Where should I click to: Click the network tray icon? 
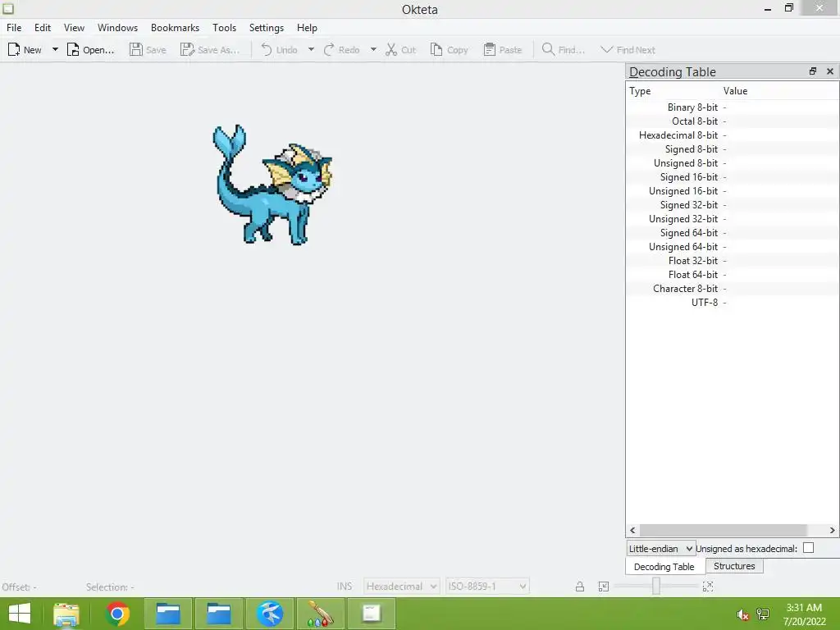[x=763, y=614]
